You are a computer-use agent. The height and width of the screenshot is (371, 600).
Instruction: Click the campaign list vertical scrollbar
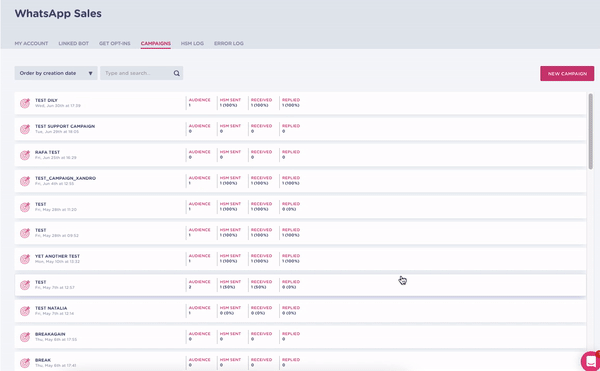click(x=590, y=131)
